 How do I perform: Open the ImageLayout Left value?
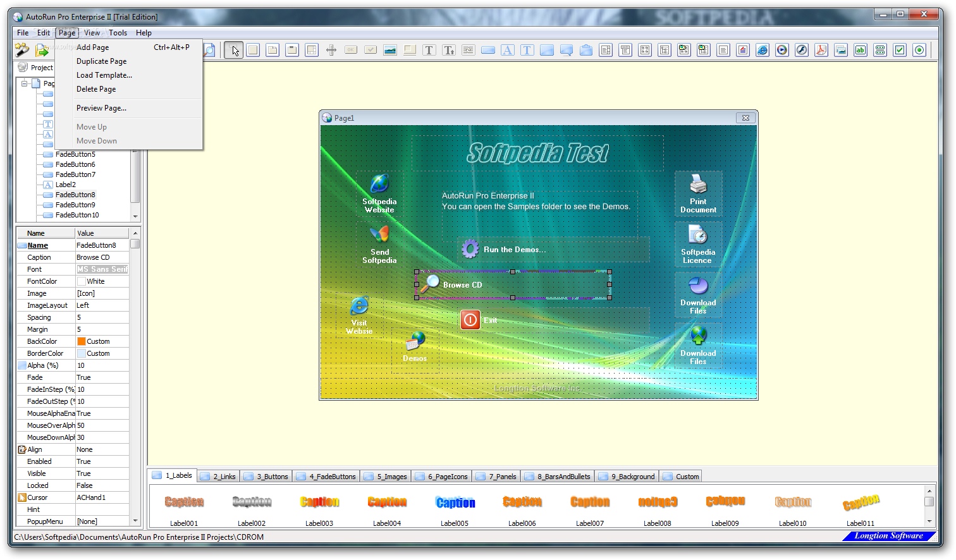coord(102,305)
